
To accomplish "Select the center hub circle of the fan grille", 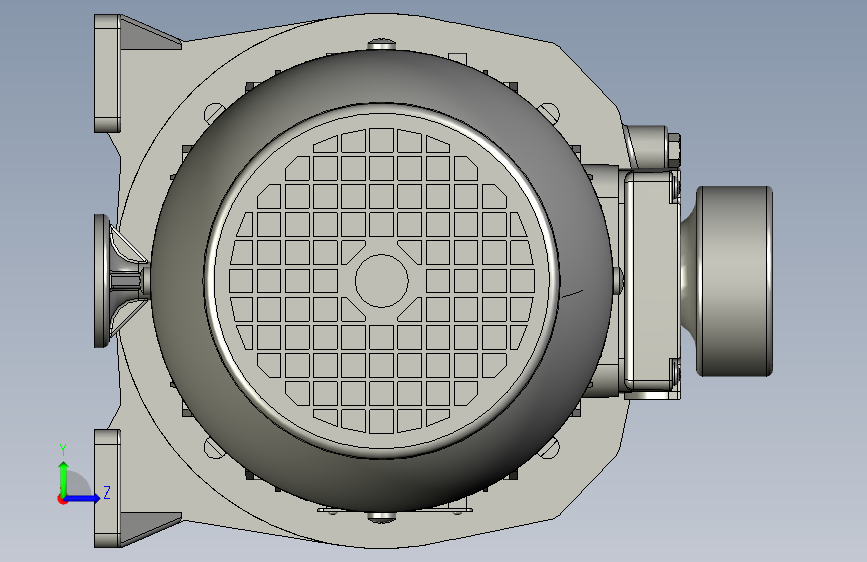I will pyautogui.click(x=382, y=281).
